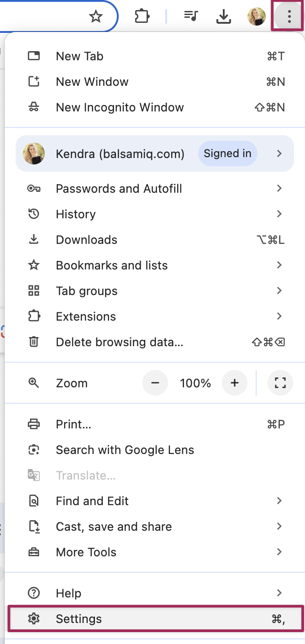
Task: Decrease zoom with the minus button
Action: pyautogui.click(x=155, y=383)
